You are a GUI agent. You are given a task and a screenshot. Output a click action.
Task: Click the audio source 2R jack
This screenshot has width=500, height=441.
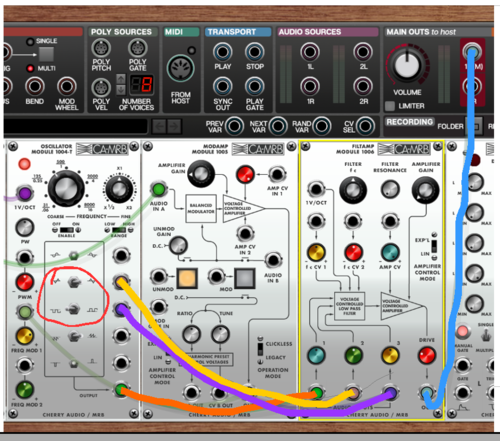coord(363,86)
